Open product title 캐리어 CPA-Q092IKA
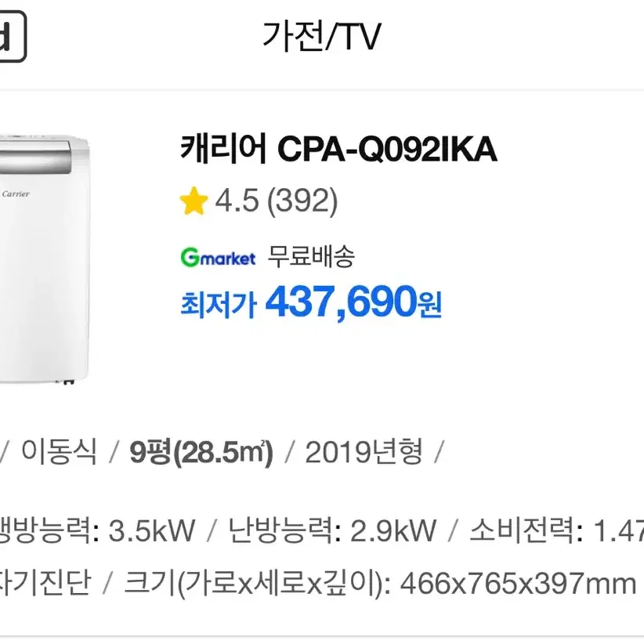The width and height of the screenshot is (644, 644). coord(338,149)
